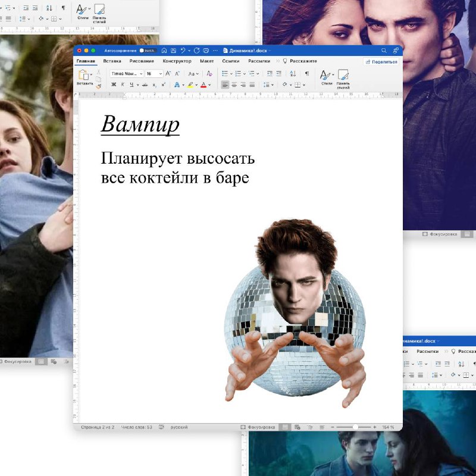Image resolution: width=476 pixels, height=476 pixels.
Task: Click the Число слов: 53 word count
Action: 137,427
